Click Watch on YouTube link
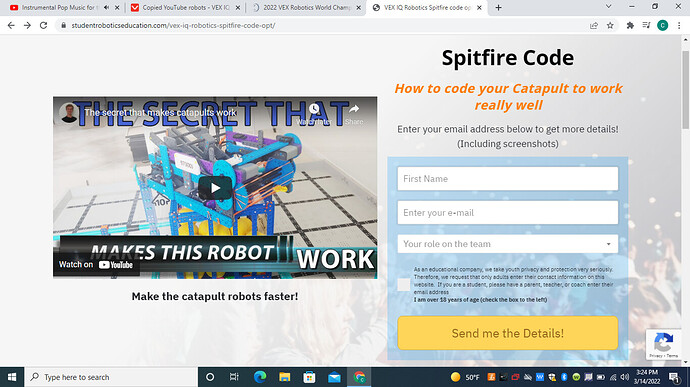Screen dimensions: 690x387 (x=96, y=265)
